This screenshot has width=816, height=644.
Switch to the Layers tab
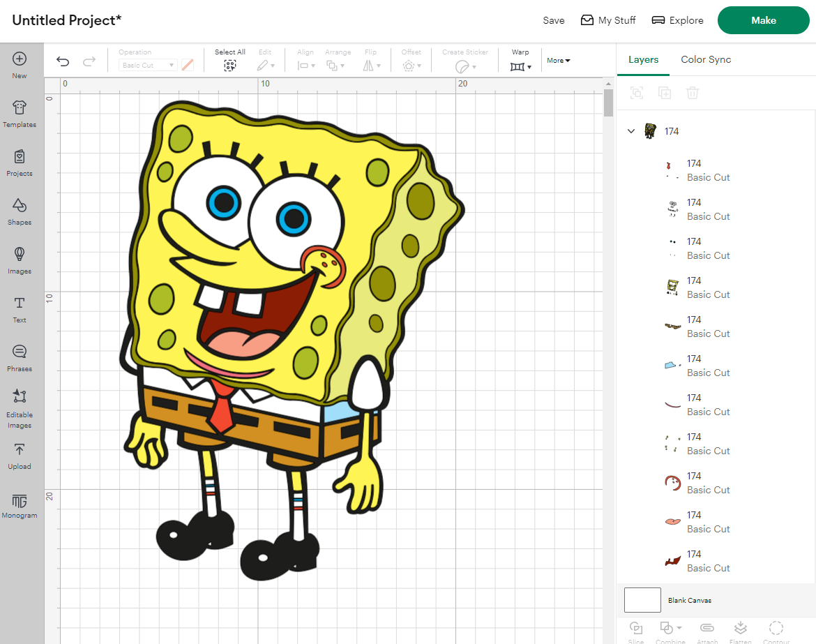point(643,59)
